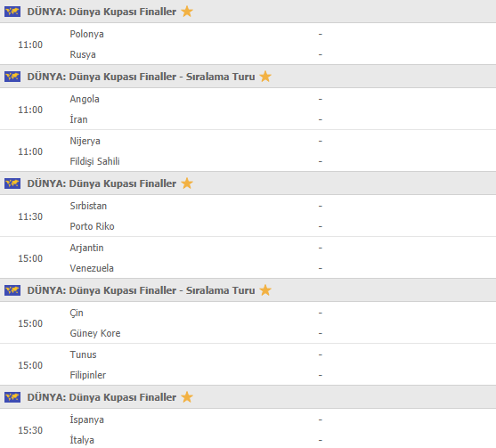Image resolution: width=496 pixels, height=448 pixels.
Task: Open Sıralama Turu league link above Angola
Action: point(141,77)
